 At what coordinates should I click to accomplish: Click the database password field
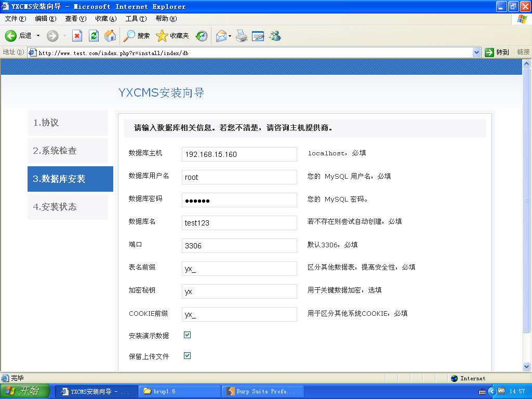tap(239, 200)
